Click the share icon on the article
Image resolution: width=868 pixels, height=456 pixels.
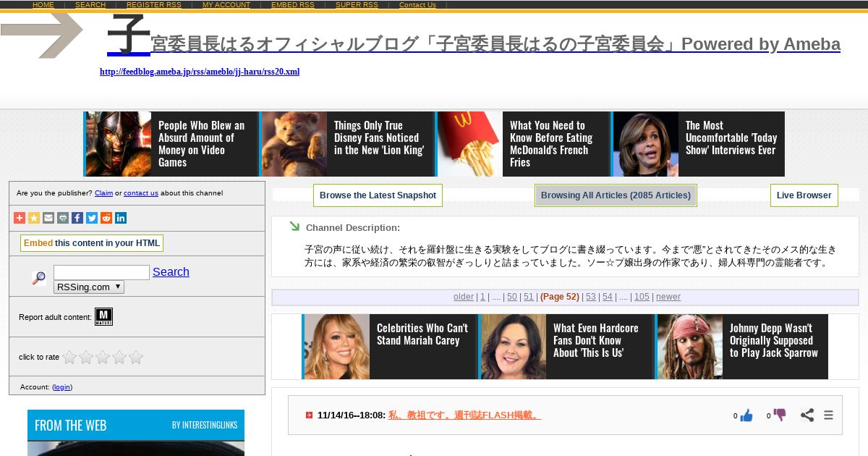pyautogui.click(x=807, y=415)
